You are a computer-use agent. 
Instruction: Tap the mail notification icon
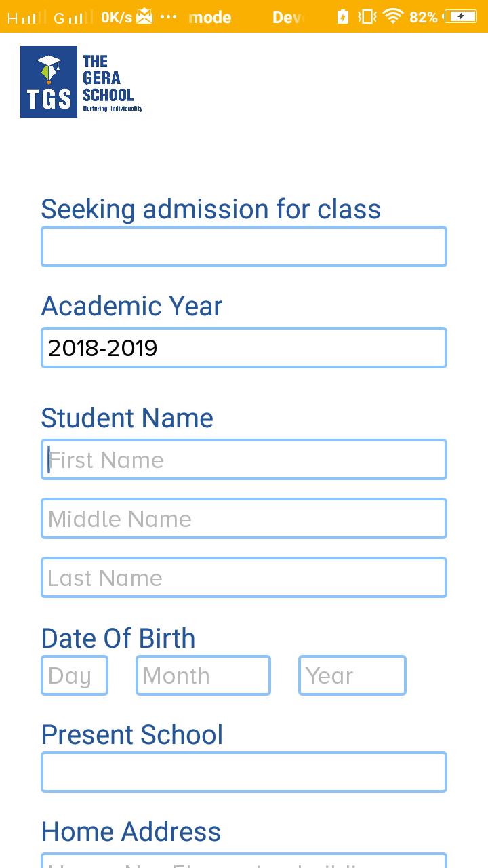click(144, 16)
